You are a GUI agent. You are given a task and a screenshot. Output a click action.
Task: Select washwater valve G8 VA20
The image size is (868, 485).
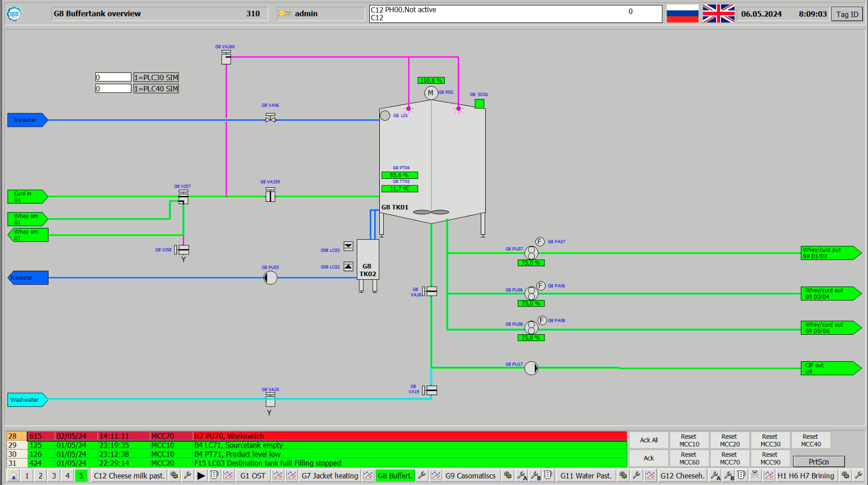(x=270, y=400)
